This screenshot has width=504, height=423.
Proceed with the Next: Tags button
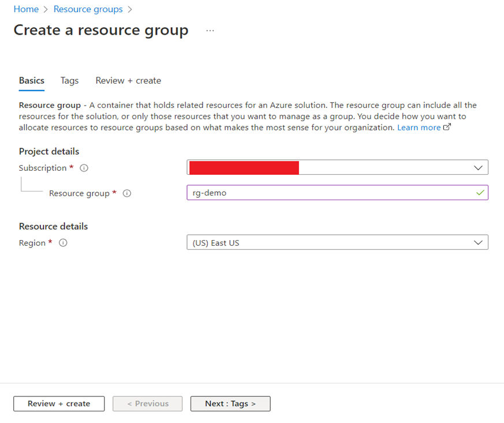(x=230, y=403)
